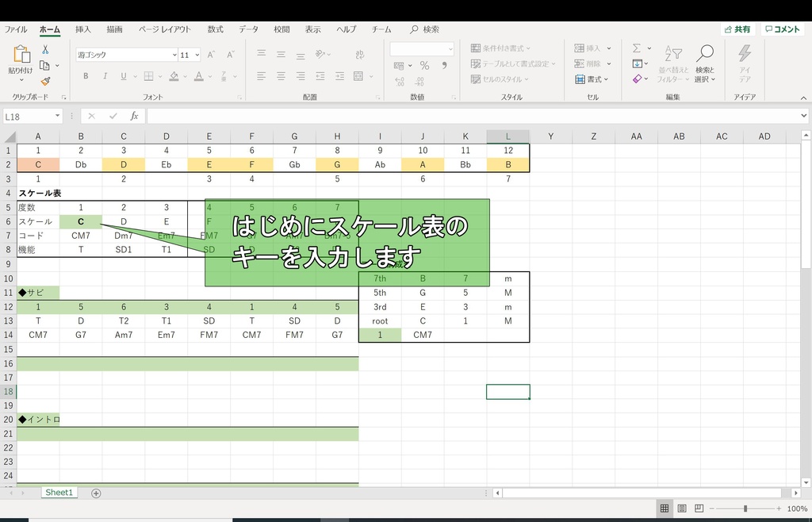Align text right in the cell
This screenshot has height=522, width=812.
coord(301,76)
